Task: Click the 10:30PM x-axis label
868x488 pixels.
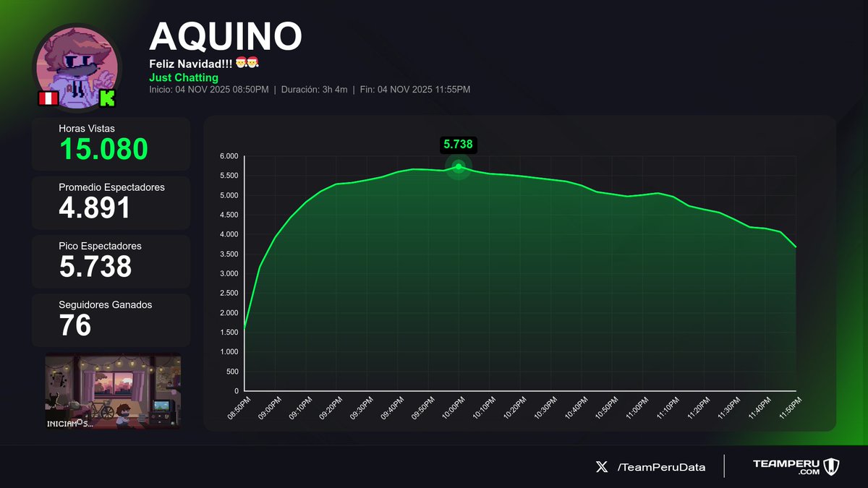Action: (544, 407)
